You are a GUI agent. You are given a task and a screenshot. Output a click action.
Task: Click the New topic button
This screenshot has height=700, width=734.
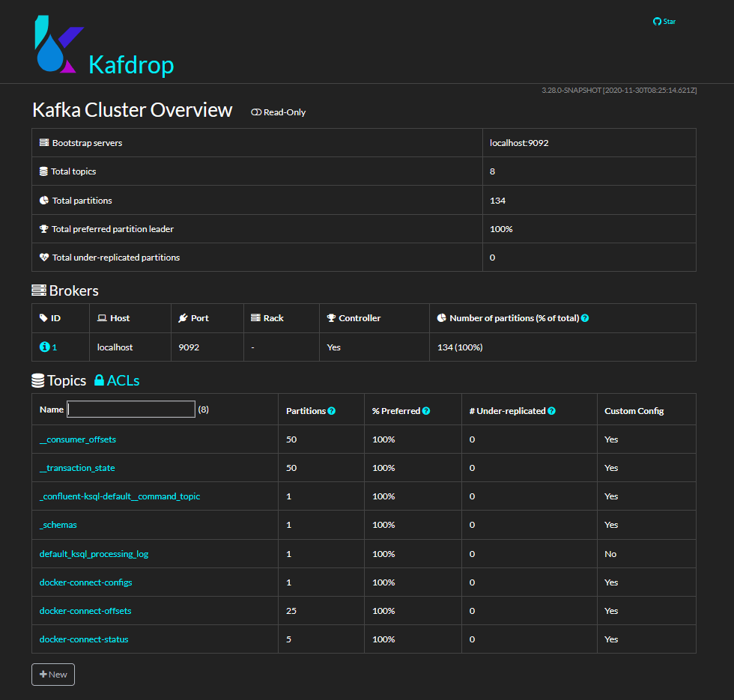(x=53, y=675)
